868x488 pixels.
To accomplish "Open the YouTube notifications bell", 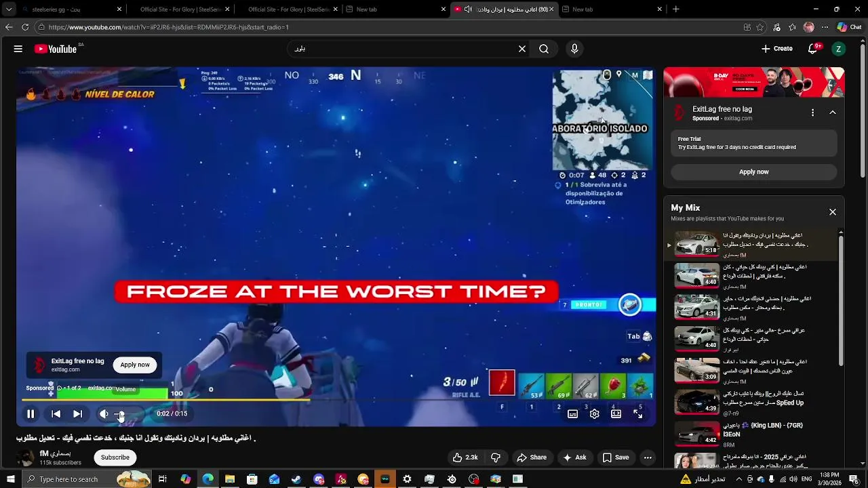I will [813, 49].
